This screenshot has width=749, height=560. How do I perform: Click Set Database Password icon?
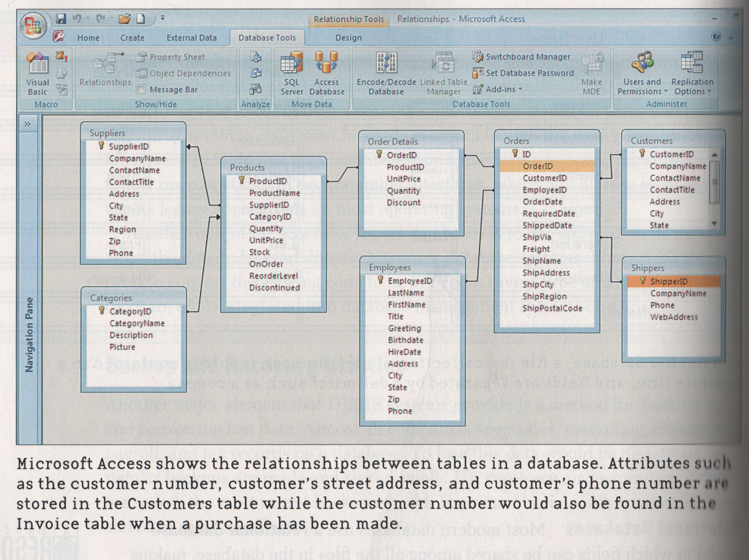[478, 73]
